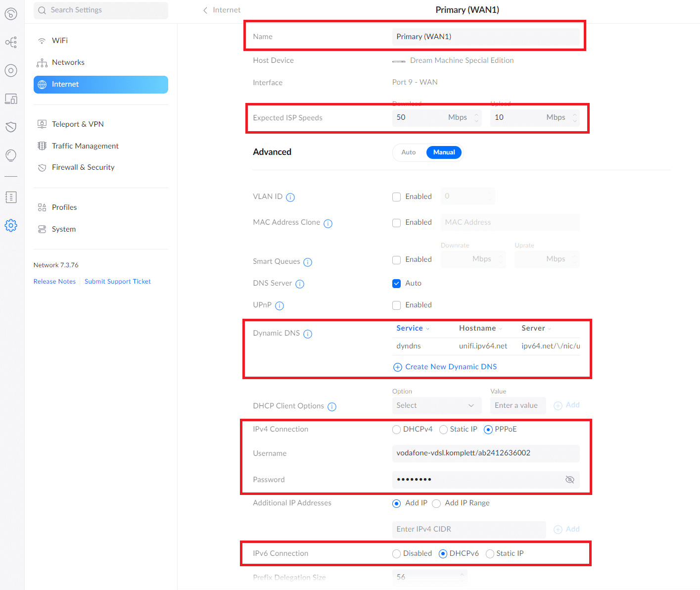This screenshot has width=700, height=590.
Task: Select Static IP for IPv4 Connection
Action: click(x=443, y=429)
